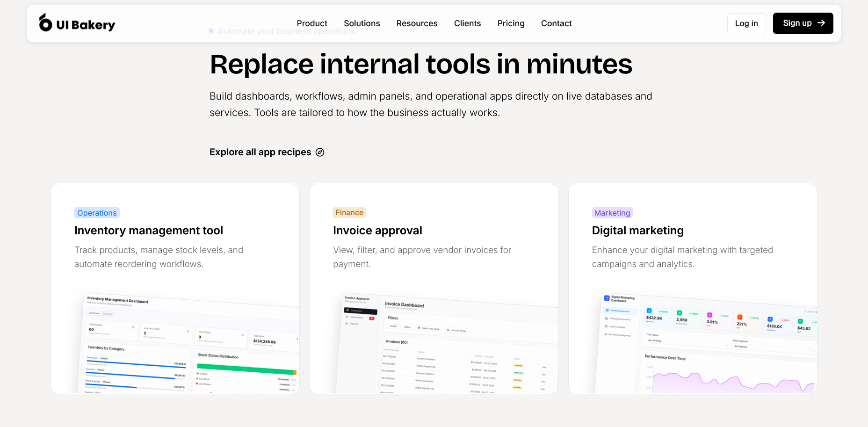Click the UI Bakery logo
This screenshot has height=427, width=868.
pyautogui.click(x=77, y=23)
